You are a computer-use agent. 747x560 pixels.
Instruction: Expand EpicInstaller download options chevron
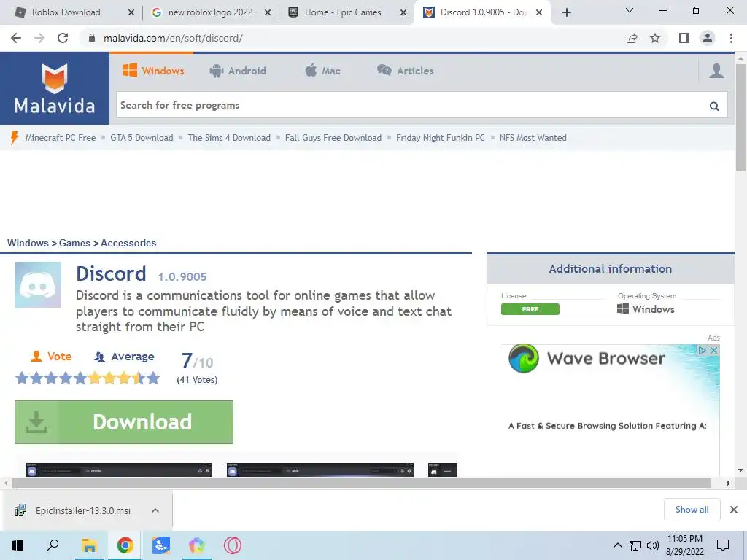coord(155,510)
